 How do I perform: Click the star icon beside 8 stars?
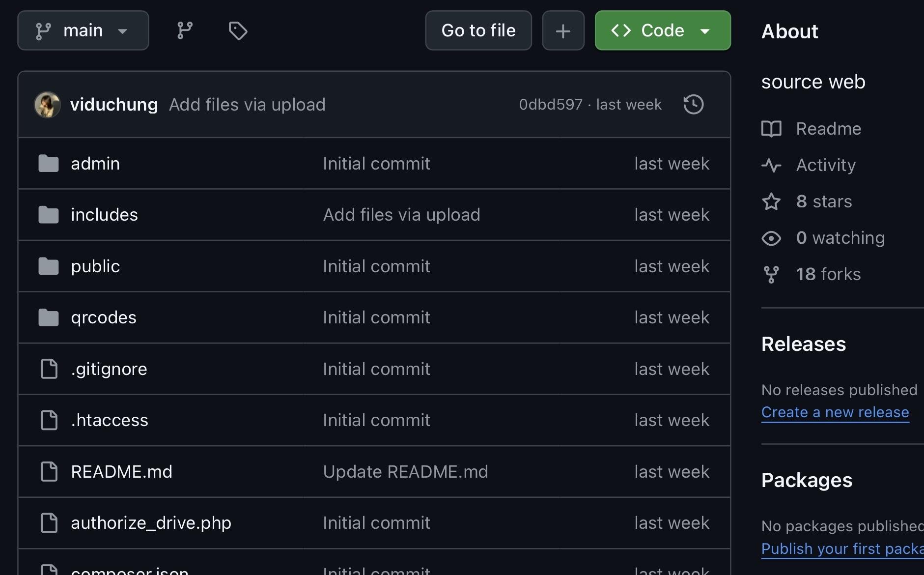[771, 201]
